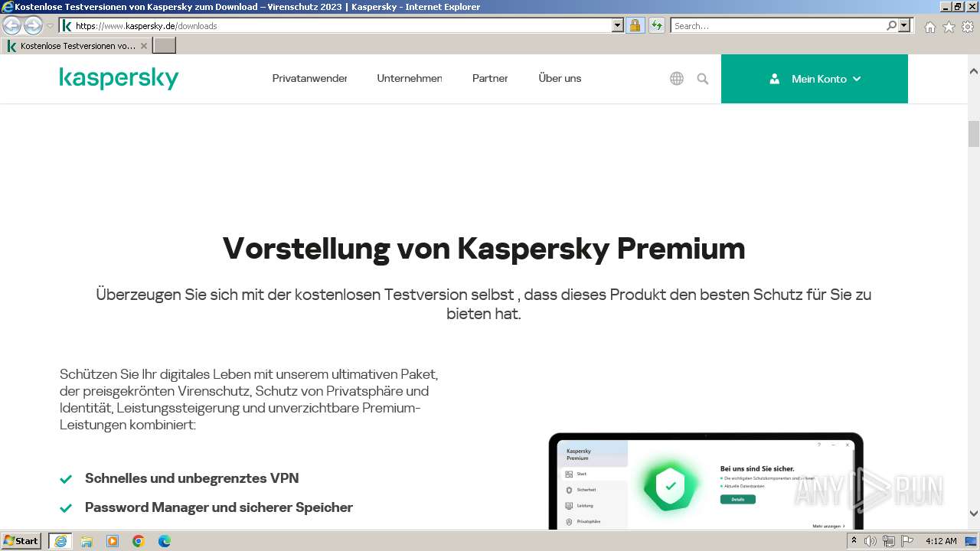Click the checkmark beside Schnelles und unbegrenztes VPN
The image size is (980, 551).
(66, 479)
